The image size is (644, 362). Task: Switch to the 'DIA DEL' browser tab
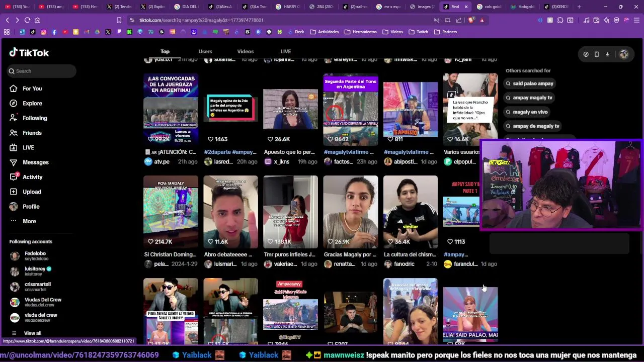click(x=187, y=7)
